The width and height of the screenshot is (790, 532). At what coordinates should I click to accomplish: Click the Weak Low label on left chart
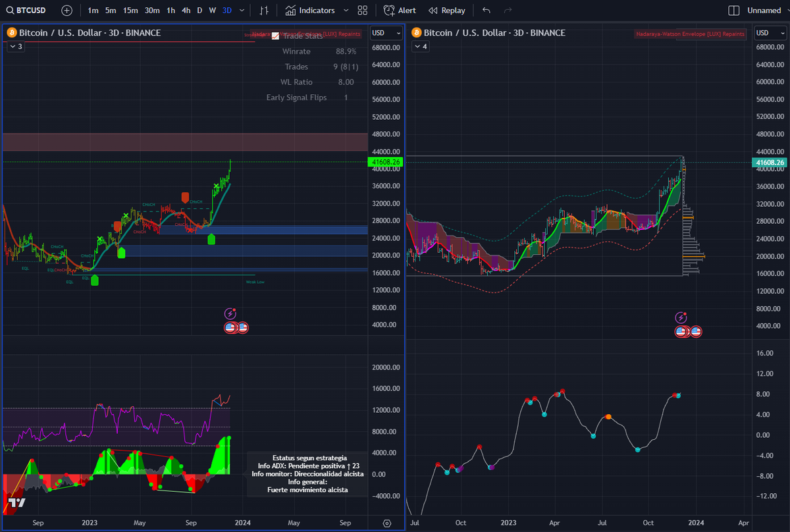[x=255, y=281]
